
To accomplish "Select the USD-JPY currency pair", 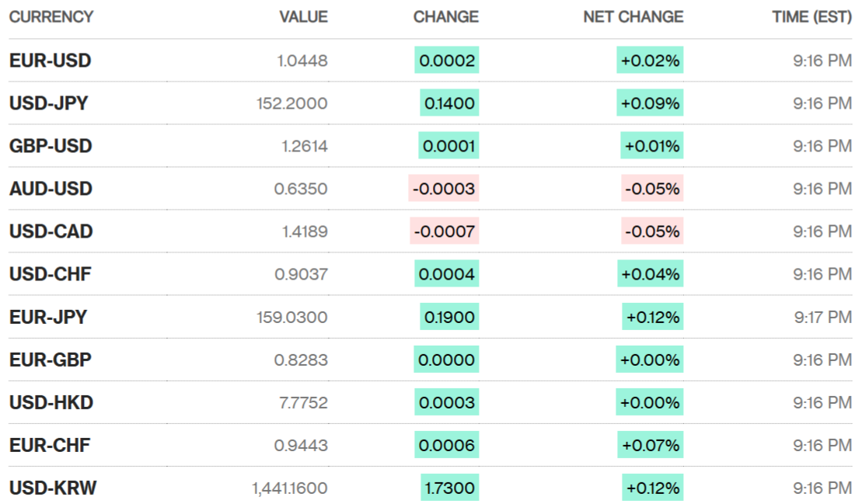I will tap(48, 103).
